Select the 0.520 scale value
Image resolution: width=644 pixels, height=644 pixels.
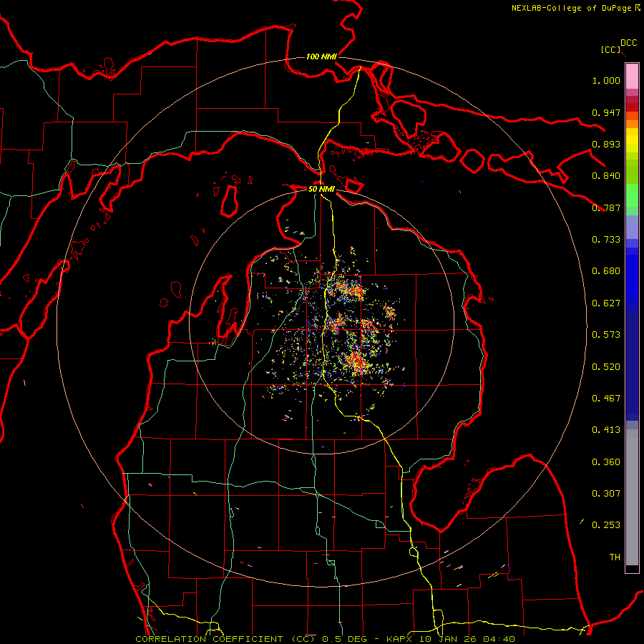(606, 367)
